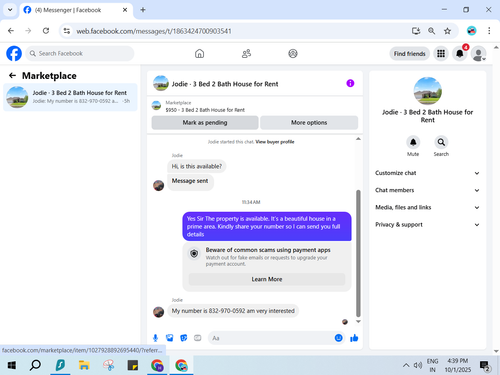The height and width of the screenshot is (375, 500).
Task: Open the purple conversation information icon
Action: 350,83
